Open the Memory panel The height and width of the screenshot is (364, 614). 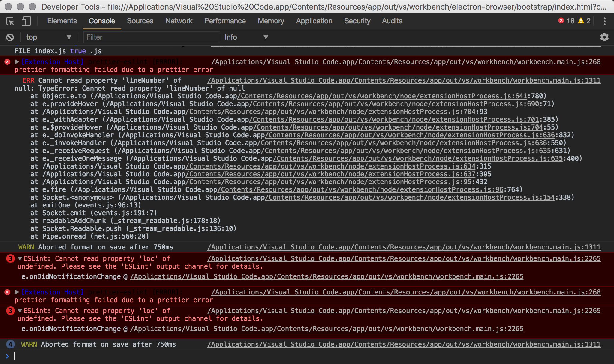click(271, 21)
